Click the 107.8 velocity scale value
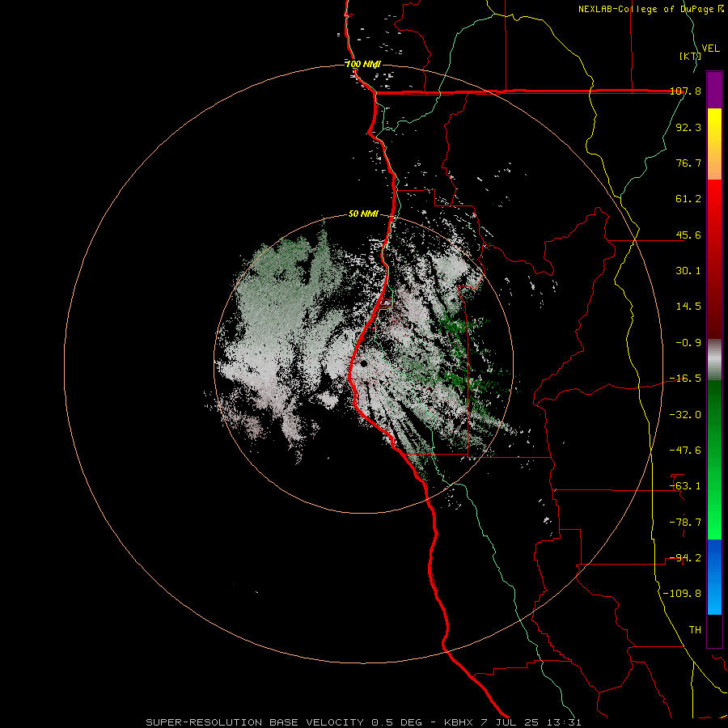 pos(685,91)
